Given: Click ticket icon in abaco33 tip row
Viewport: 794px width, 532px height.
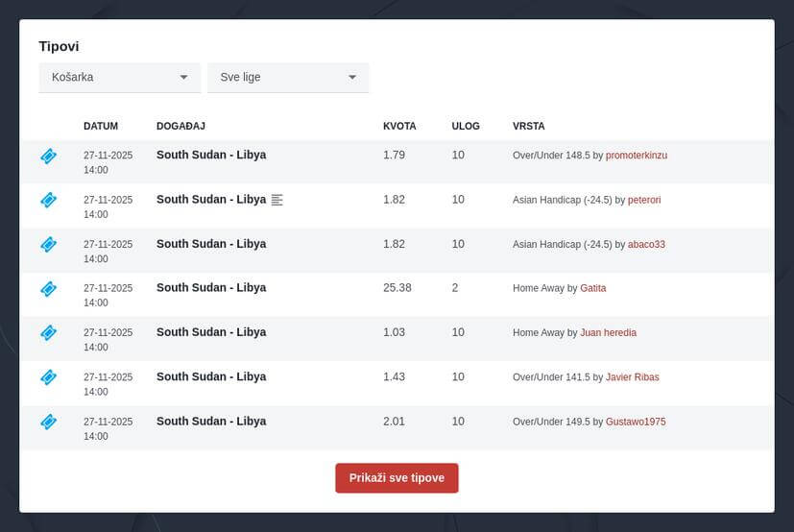Looking at the screenshot, I should (x=48, y=244).
